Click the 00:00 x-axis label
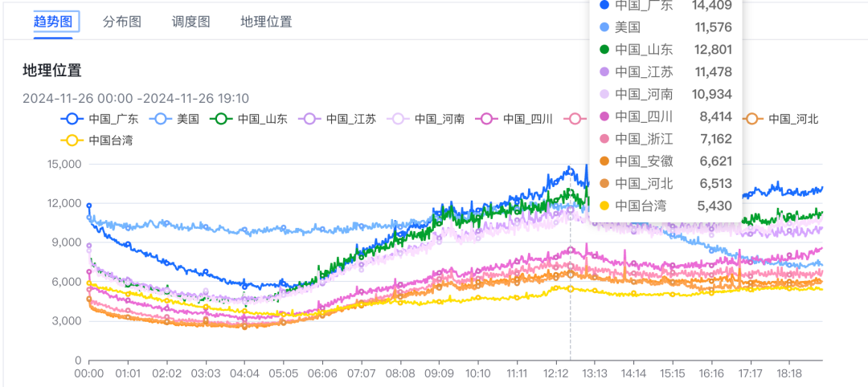Viewport: 868px width, 387px height. point(88,373)
